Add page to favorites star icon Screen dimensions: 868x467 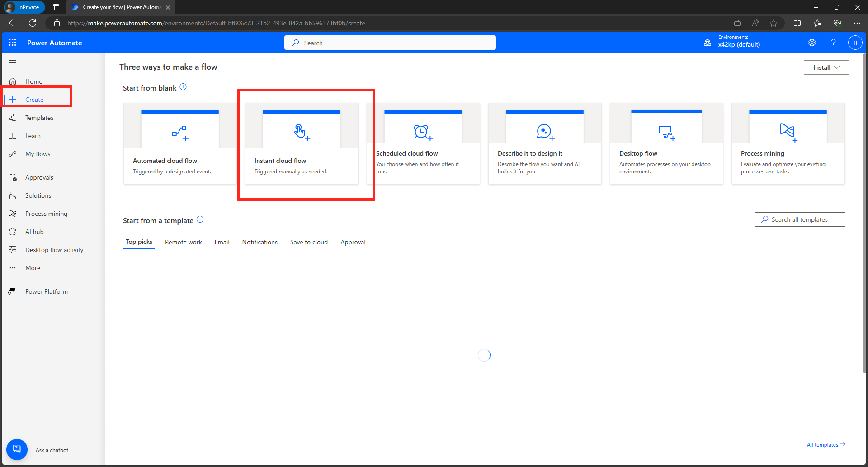coord(774,23)
